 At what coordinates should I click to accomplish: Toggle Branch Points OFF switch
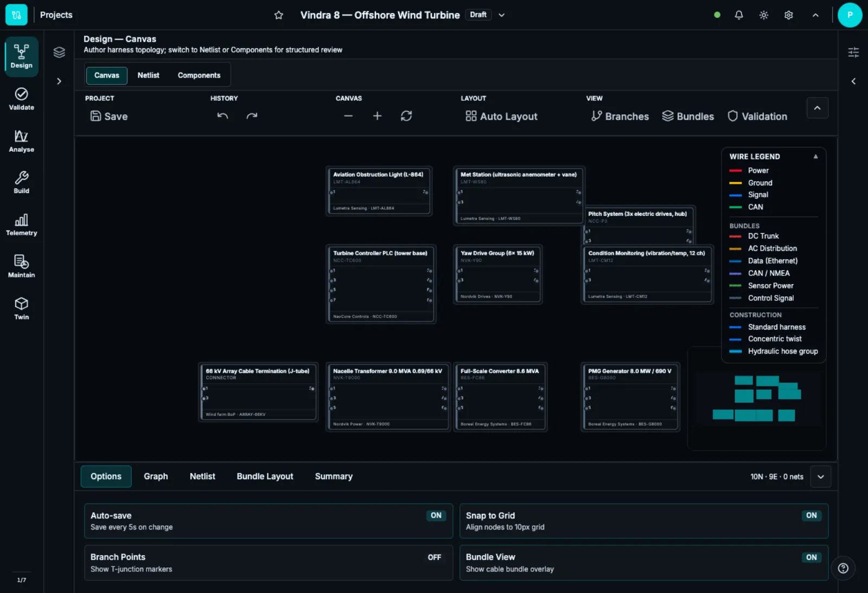pyautogui.click(x=435, y=557)
